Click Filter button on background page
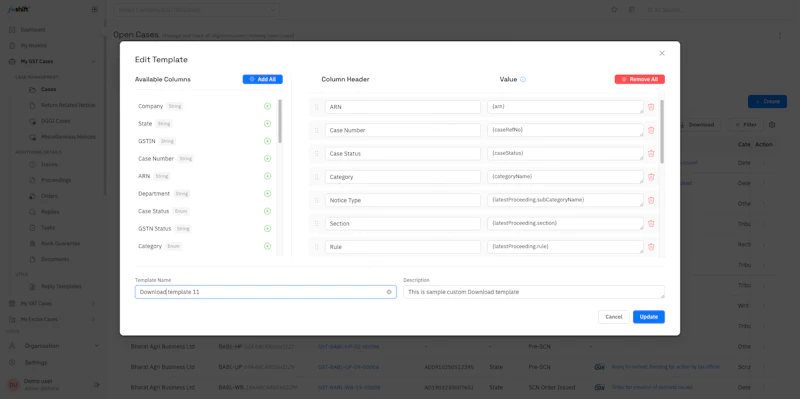800x399 pixels. [745, 124]
